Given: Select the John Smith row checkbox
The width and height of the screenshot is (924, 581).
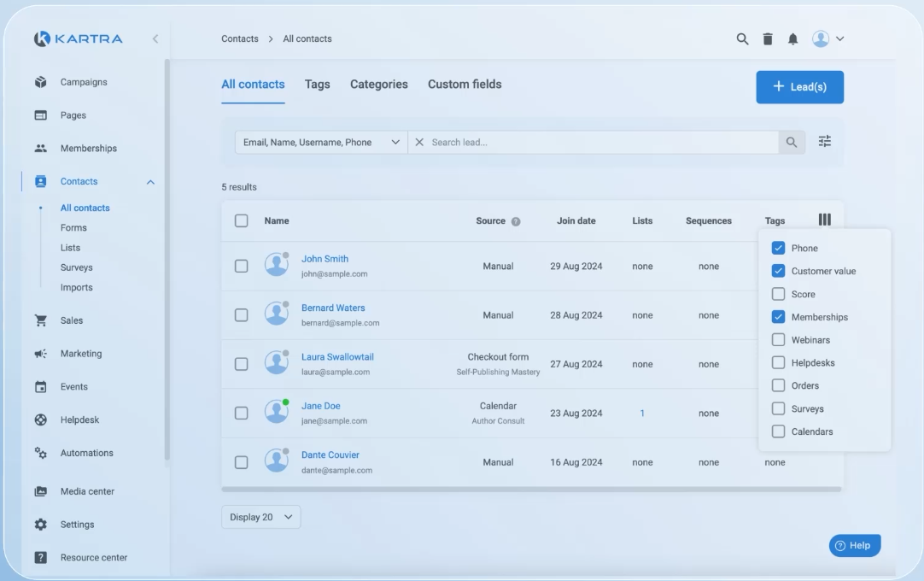Looking at the screenshot, I should pos(241,266).
